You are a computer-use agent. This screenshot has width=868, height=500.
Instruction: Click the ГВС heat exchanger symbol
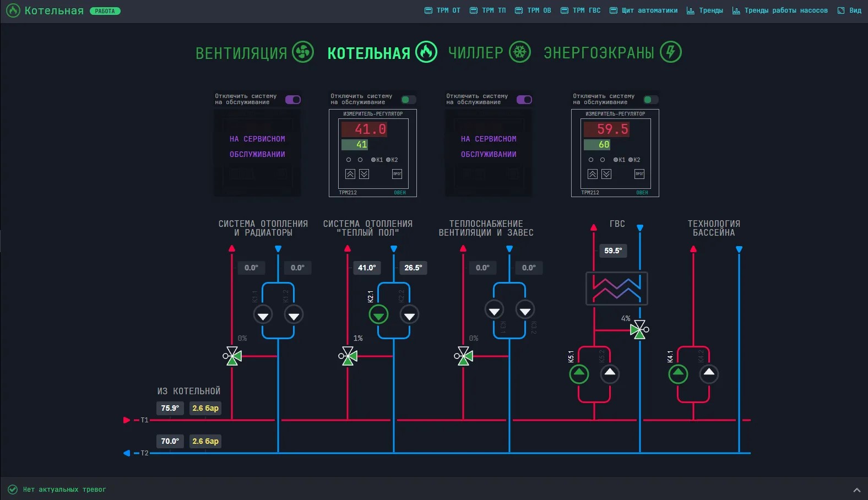[617, 289]
